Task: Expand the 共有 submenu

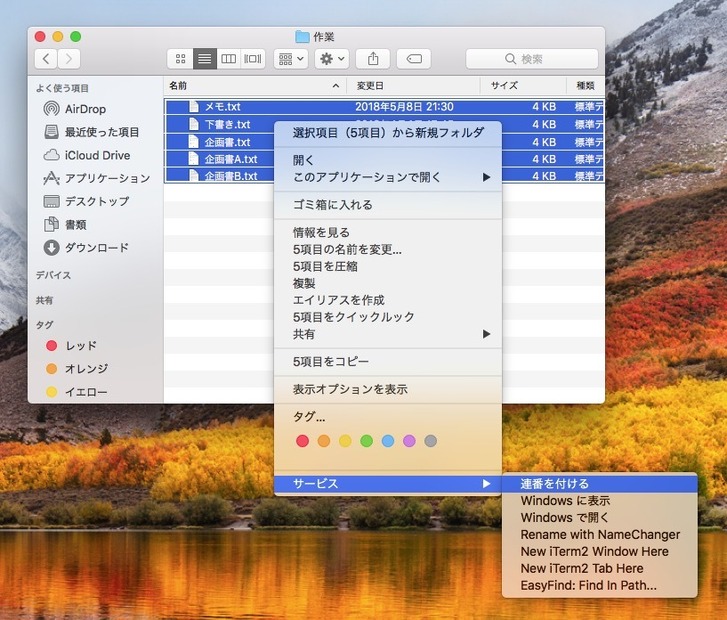Action: tap(388, 334)
